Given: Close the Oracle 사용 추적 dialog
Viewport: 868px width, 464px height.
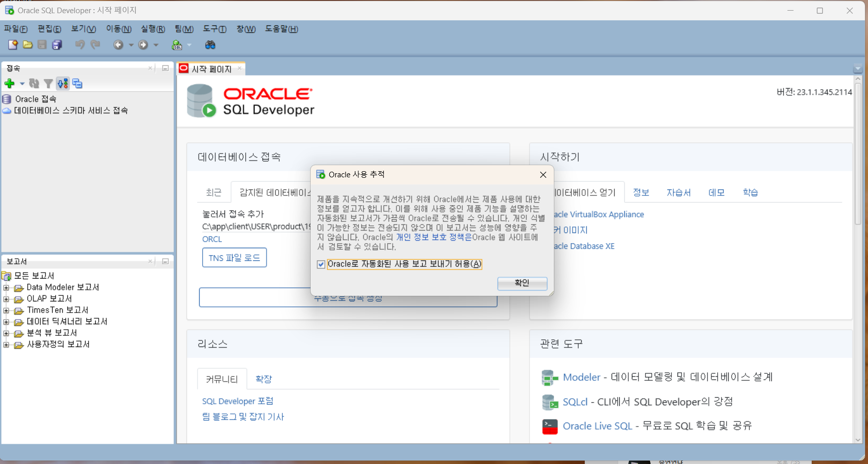Looking at the screenshot, I should pos(543,175).
